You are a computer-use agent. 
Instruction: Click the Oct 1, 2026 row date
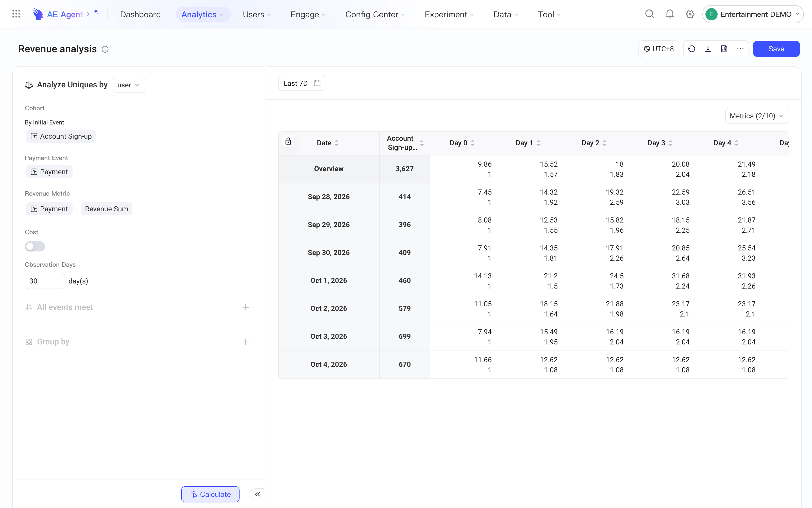pos(329,280)
